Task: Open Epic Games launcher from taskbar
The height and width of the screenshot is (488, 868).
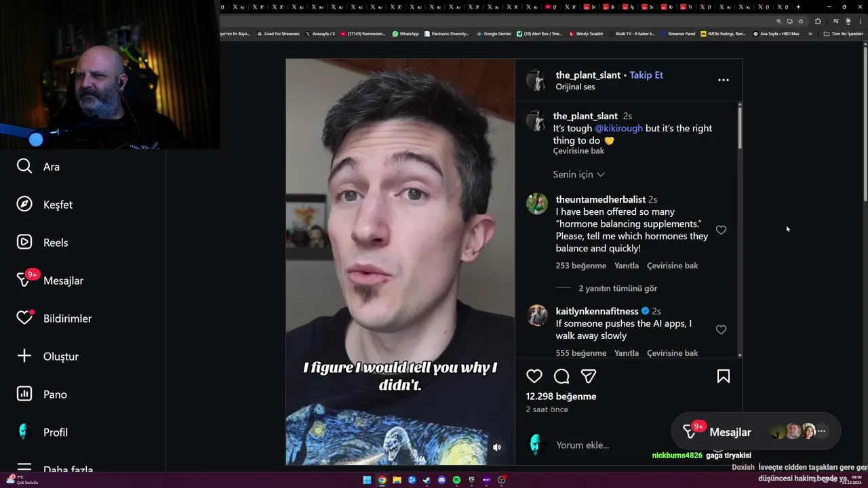Action: click(471, 480)
